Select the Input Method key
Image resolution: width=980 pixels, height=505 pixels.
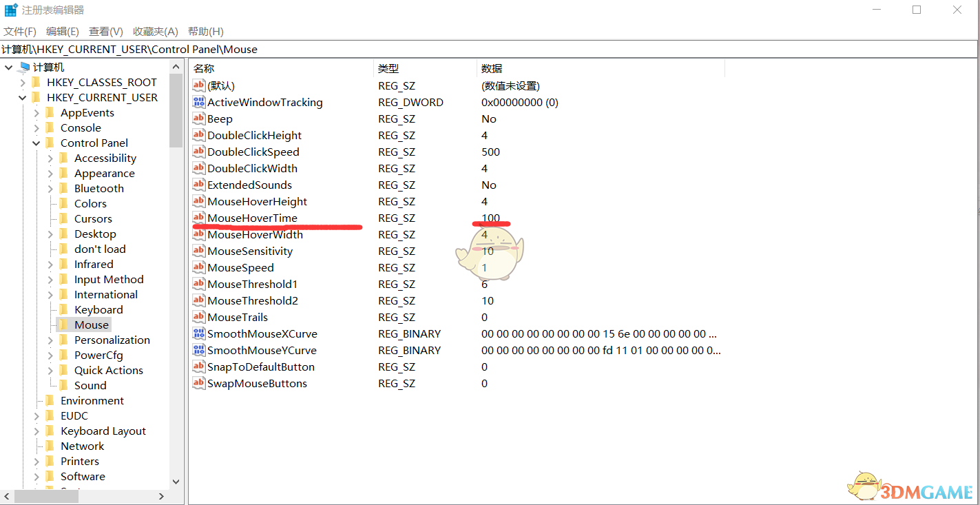pyautogui.click(x=109, y=279)
